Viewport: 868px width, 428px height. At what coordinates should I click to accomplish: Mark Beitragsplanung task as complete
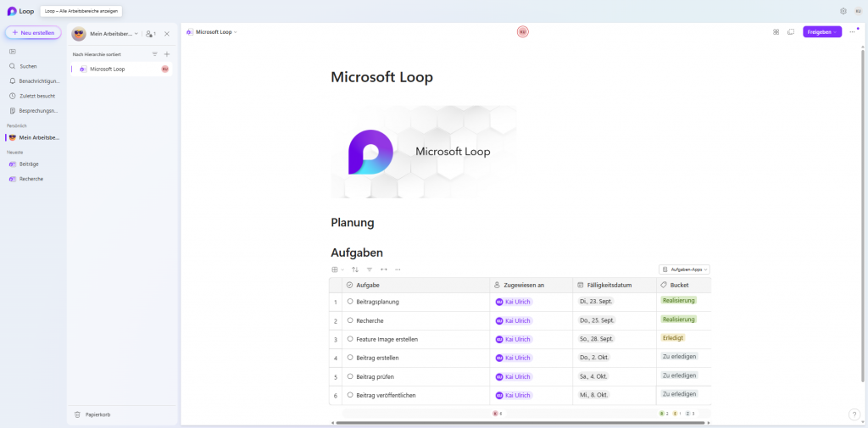click(x=350, y=302)
